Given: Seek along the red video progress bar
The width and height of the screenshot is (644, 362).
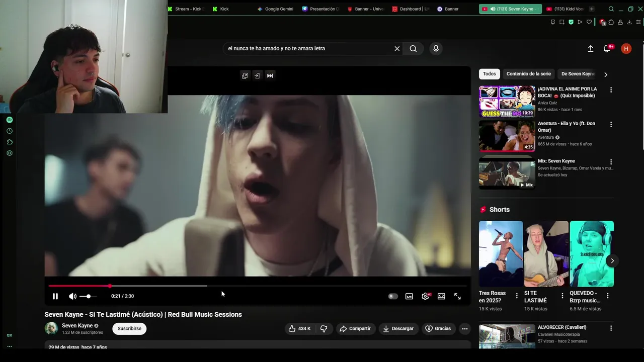Looking at the screenshot, I should coord(258,286).
